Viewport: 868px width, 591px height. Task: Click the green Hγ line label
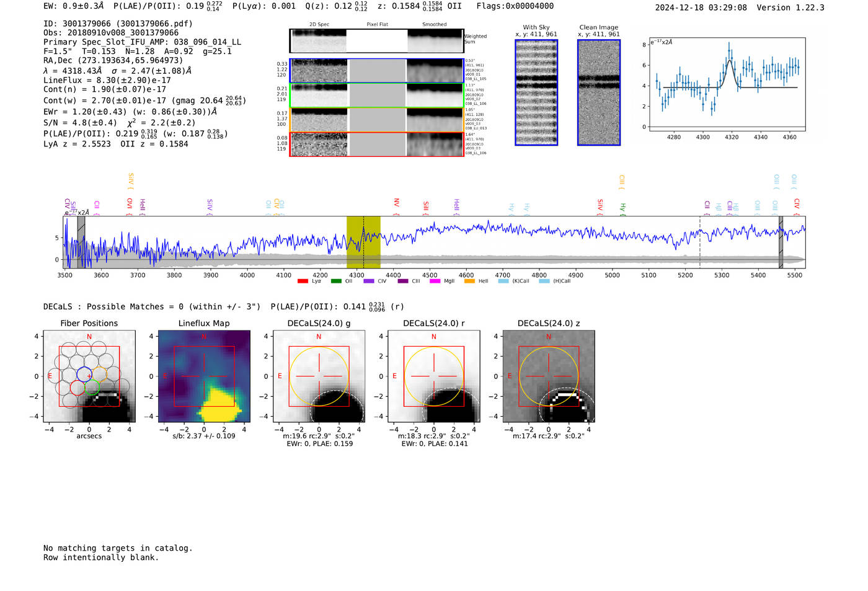click(622, 209)
